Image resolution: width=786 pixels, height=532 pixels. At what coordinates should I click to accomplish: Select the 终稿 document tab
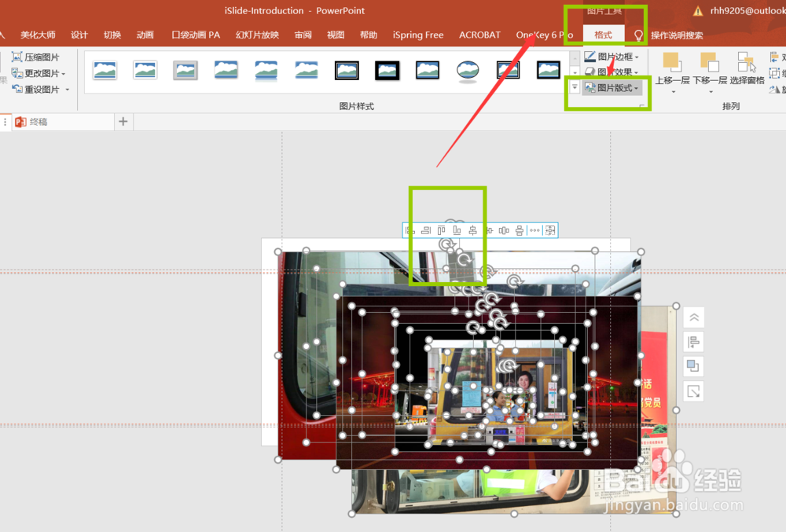63,122
